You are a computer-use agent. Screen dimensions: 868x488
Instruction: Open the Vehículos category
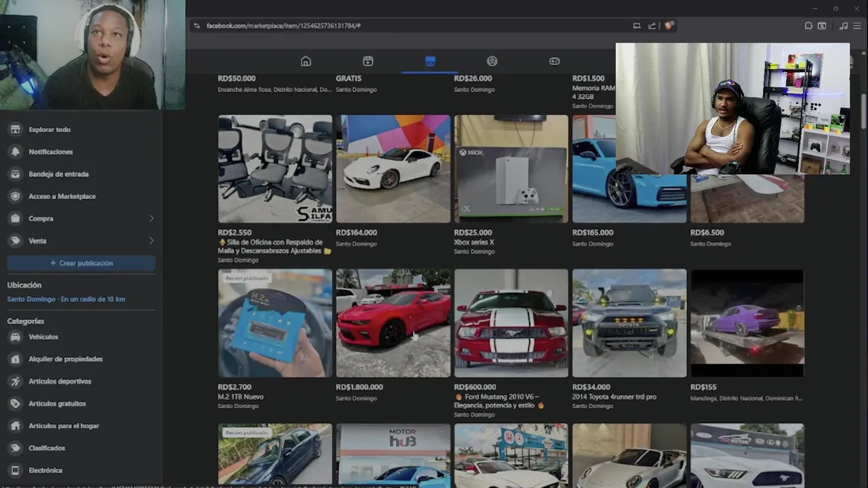pos(81,337)
